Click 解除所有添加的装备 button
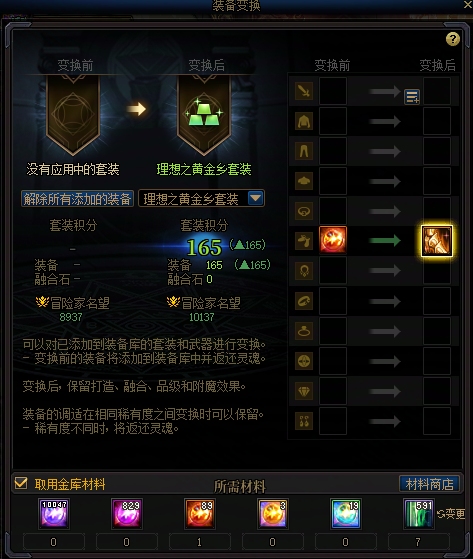 [77, 199]
